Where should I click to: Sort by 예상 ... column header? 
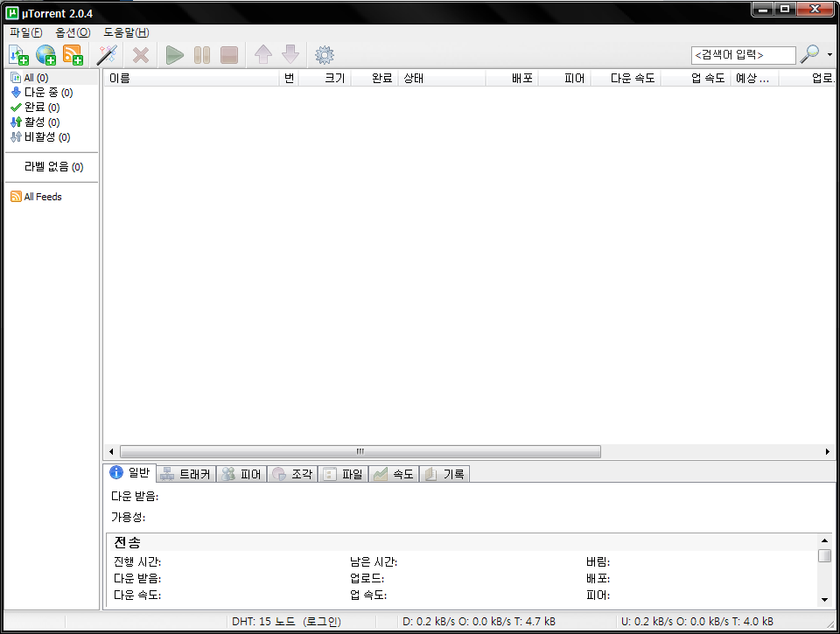[x=754, y=78]
